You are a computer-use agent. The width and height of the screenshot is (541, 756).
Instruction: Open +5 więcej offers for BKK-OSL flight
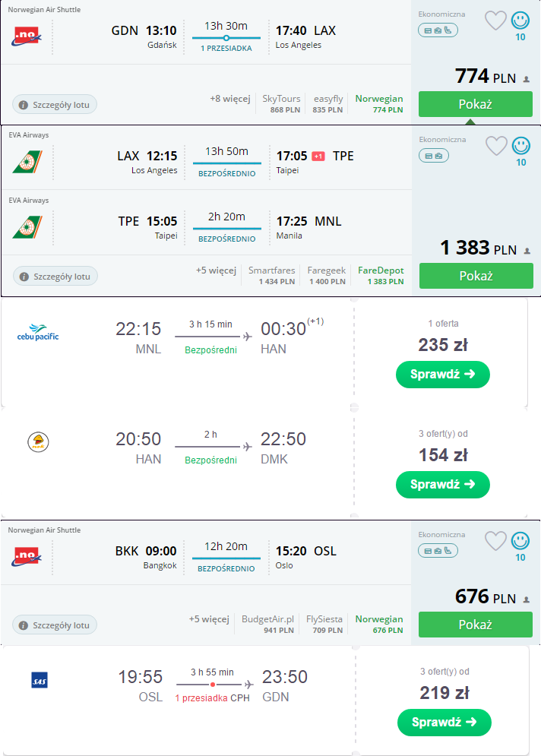(209, 619)
